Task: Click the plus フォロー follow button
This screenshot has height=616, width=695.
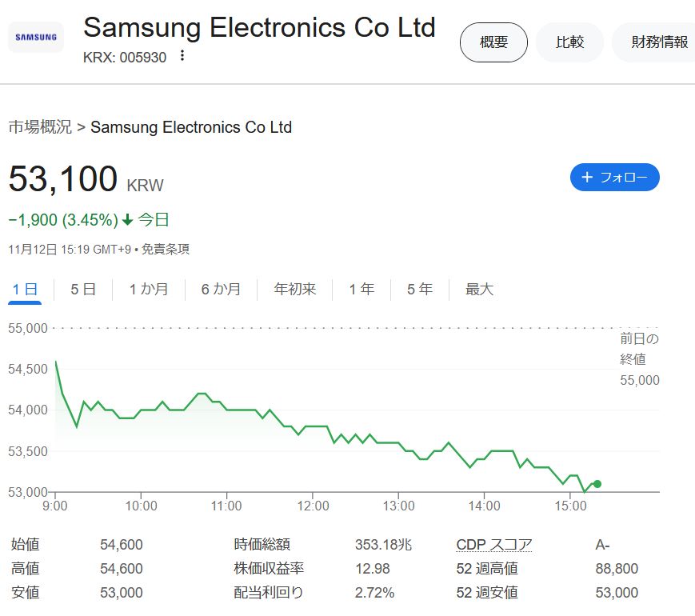Action: click(x=614, y=178)
